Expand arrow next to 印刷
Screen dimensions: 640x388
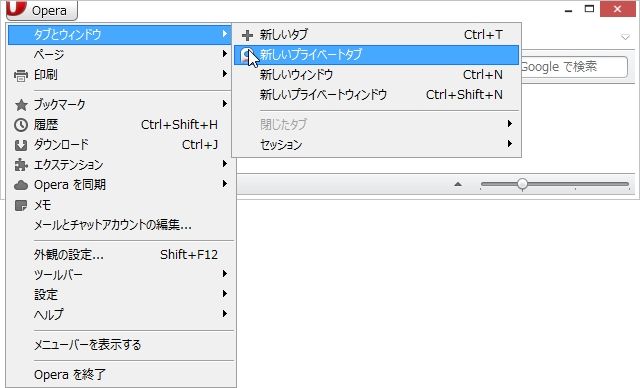(x=224, y=73)
